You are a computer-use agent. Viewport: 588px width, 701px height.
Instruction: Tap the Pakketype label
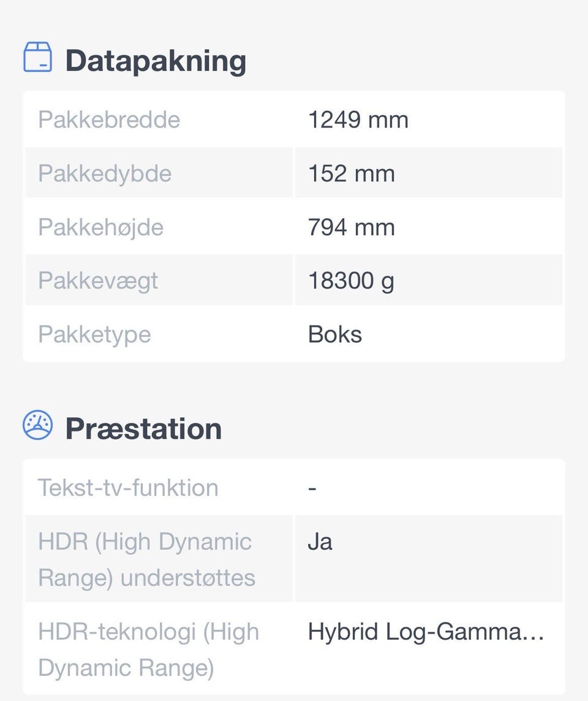point(94,335)
